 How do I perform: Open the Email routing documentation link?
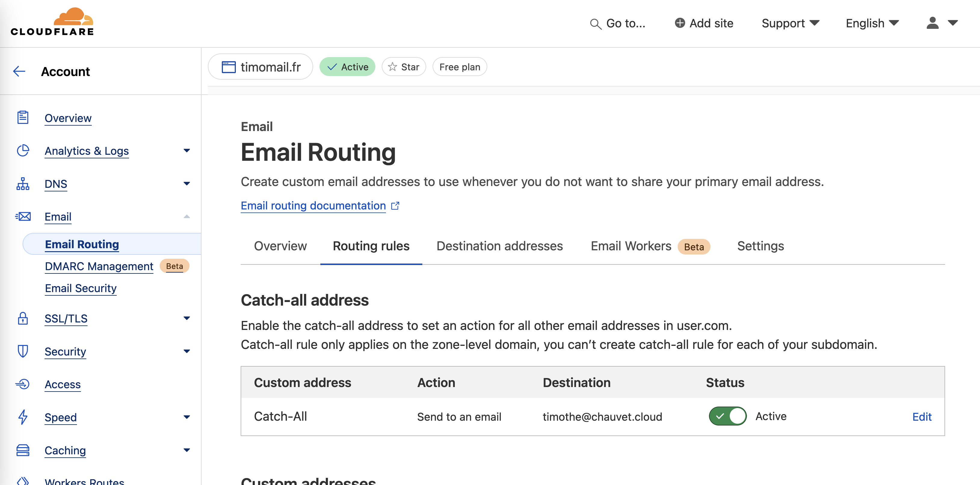[313, 206]
